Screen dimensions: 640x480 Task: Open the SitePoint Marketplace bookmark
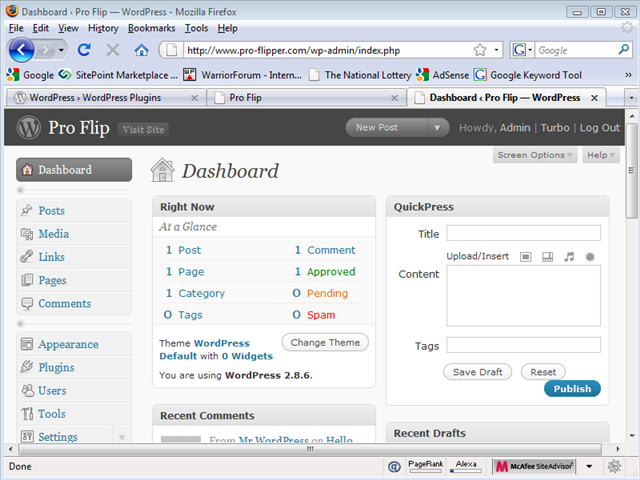(x=118, y=75)
